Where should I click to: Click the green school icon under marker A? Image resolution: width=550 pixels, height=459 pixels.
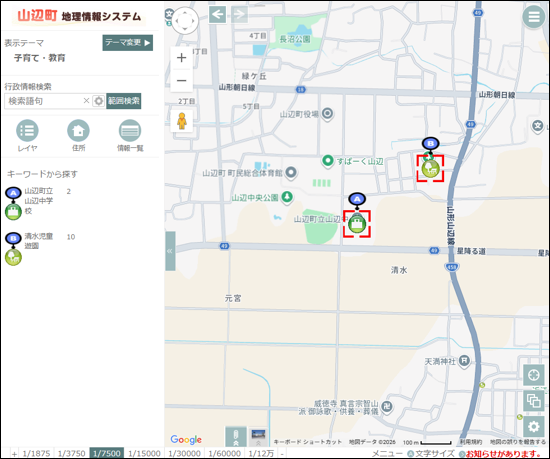click(x=357, y=224)
